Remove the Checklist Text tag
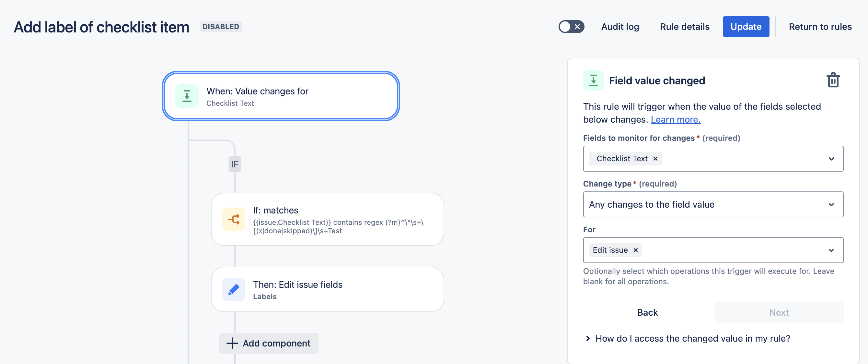 click(655, 159)
